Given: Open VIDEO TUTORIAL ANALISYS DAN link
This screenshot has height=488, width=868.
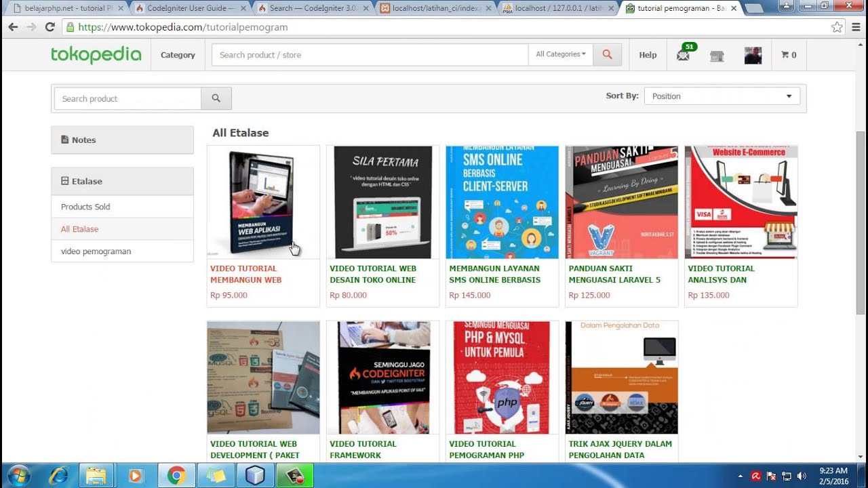Looking at the screenshot, I should click(x=721, y=274).
